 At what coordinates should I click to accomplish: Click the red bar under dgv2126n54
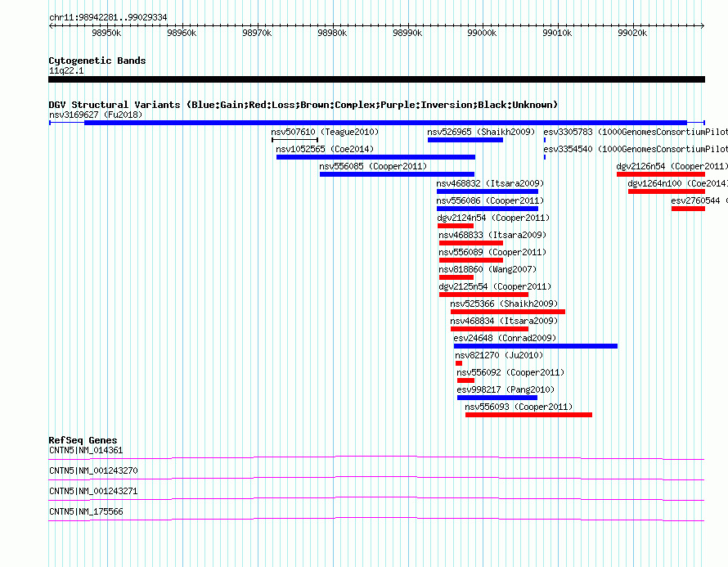661,174
